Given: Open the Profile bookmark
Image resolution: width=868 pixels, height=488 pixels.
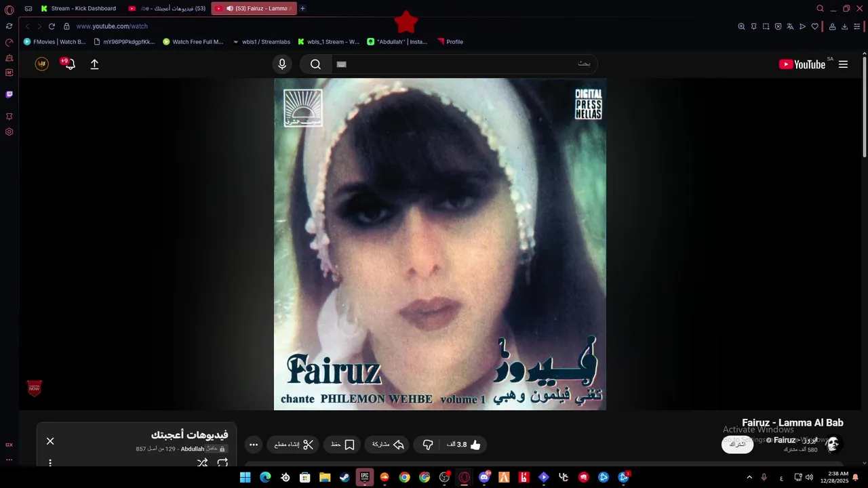Looking at the screenshot, I should click(x=450, y=42).
